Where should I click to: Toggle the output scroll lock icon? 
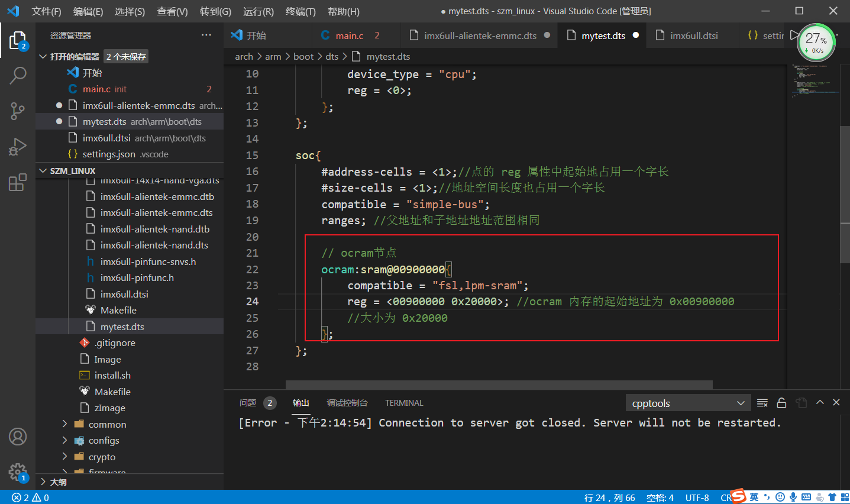[x=781, y=403]
